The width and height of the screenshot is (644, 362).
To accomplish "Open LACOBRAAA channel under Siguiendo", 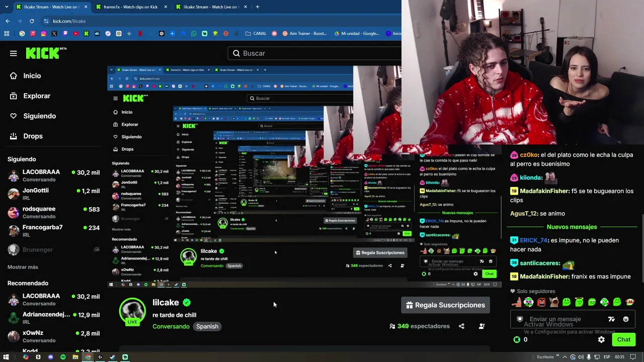I will coord(53,175).
